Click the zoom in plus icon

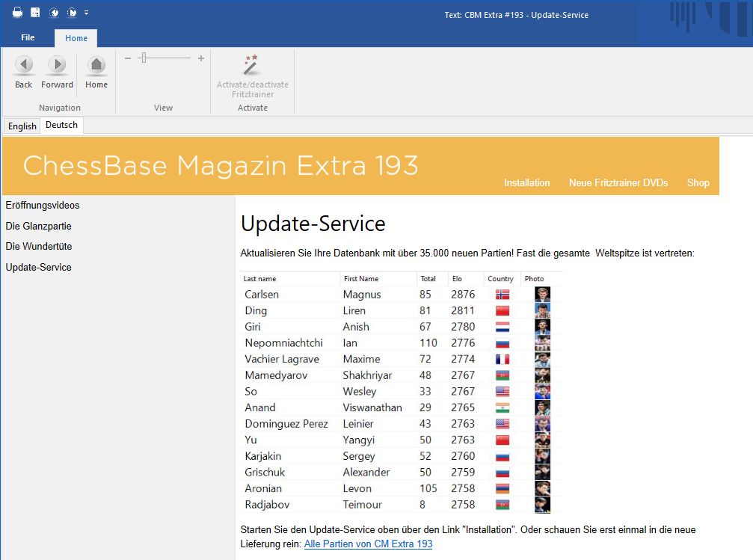(x=200, y=58)
